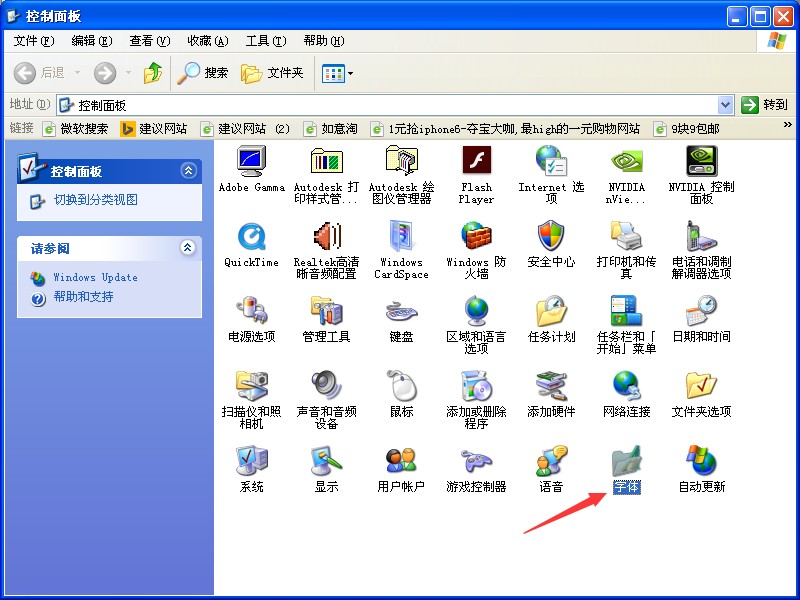Expand the address bar dropdown arrow
Screen dimensions: 800x600
[x=725, y=105]
